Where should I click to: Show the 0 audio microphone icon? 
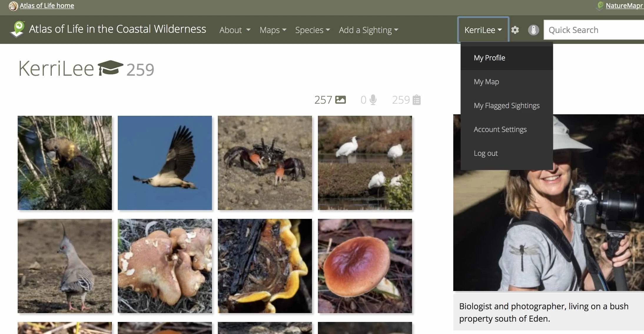373,100
